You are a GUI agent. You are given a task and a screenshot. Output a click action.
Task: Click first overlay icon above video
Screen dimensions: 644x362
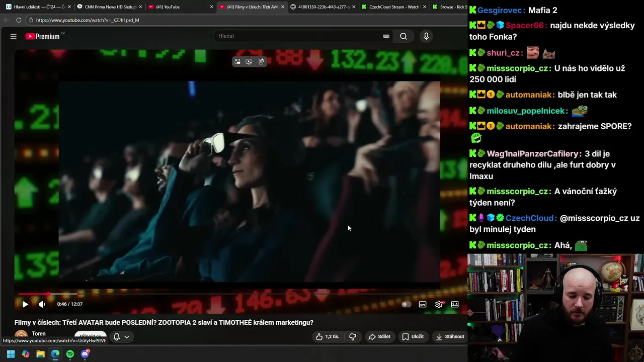coord(237,61)
